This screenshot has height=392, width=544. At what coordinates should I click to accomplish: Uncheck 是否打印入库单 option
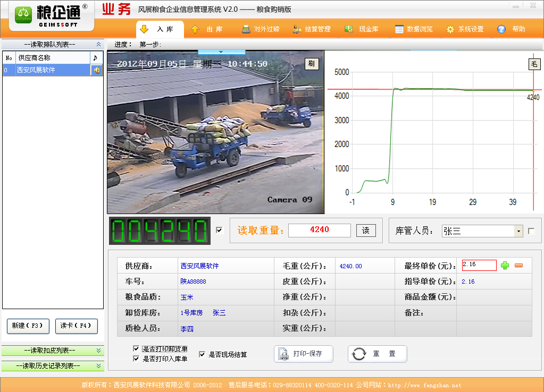pyautogui.click(x=136, y=359)
